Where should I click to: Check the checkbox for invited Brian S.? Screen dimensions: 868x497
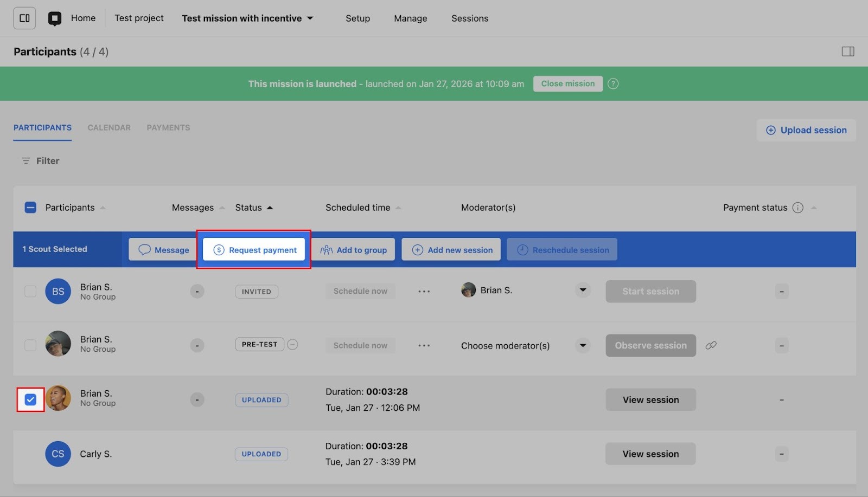(30, 292)
